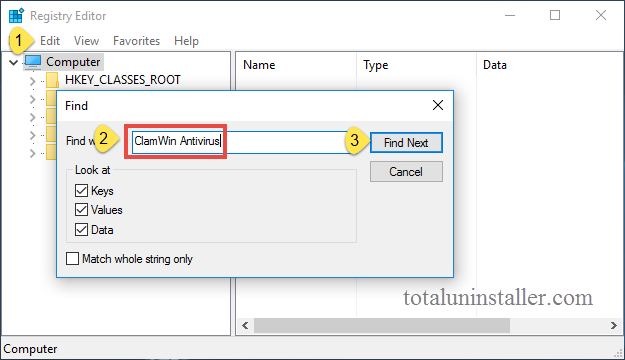Expand the HKEY_CLASSES_ROOT key
The width and height of the screenshot is (625, 360).
(32, 81)
